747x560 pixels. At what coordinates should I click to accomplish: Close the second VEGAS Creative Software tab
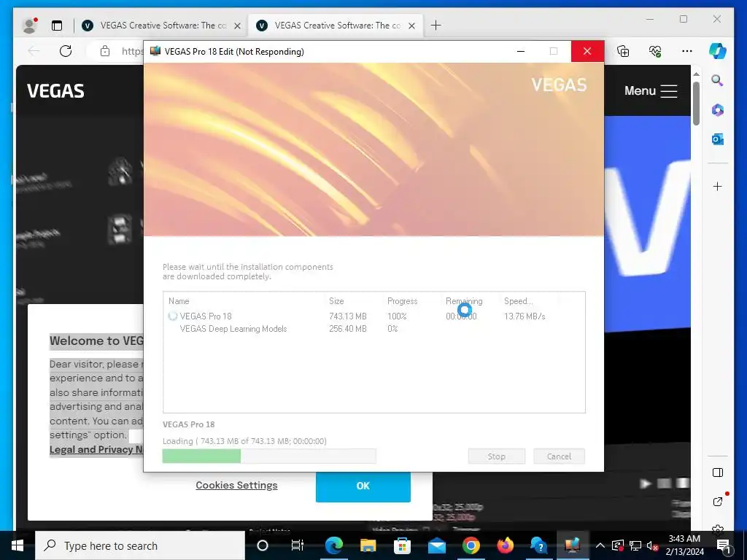click(411, 26)
